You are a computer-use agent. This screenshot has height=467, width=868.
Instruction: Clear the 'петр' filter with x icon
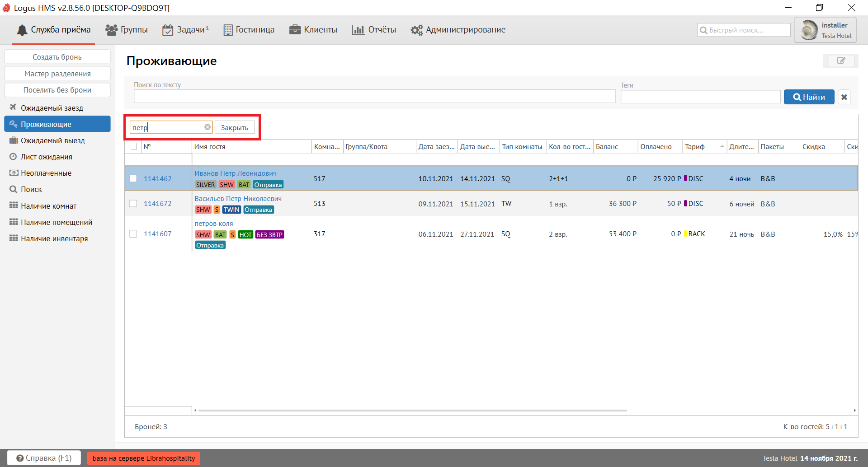pyautogui.click(x=207, y=127)
